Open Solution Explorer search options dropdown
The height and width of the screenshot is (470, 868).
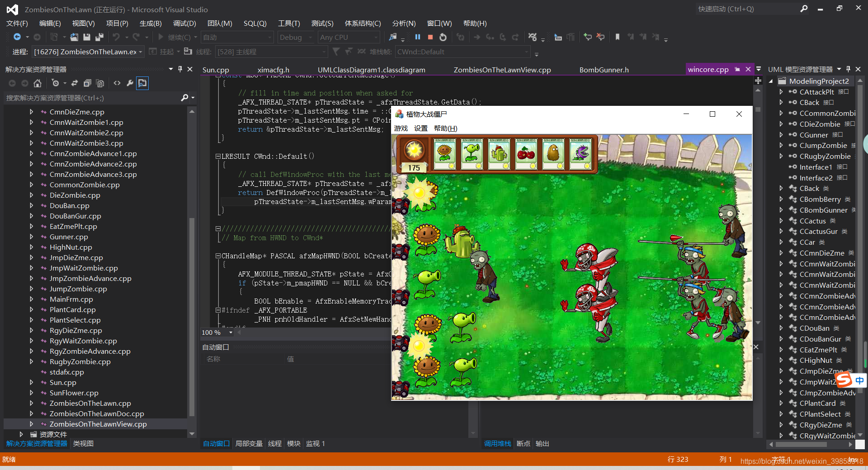pos(193,98)
